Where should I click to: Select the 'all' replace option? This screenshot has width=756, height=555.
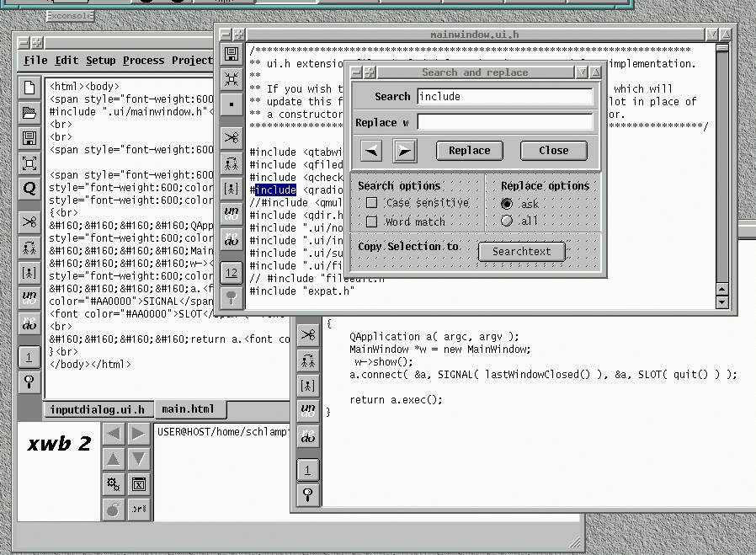point(506,221)
